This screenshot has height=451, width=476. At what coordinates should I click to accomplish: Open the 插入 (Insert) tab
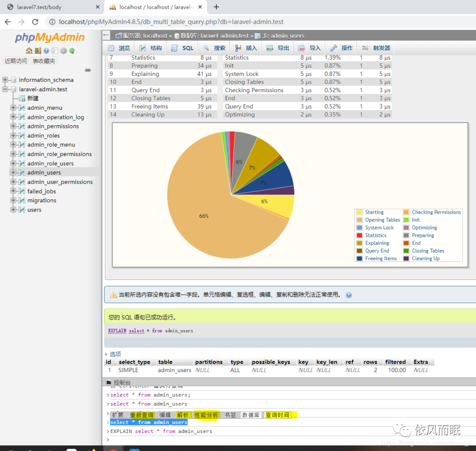tap(246, 48)
